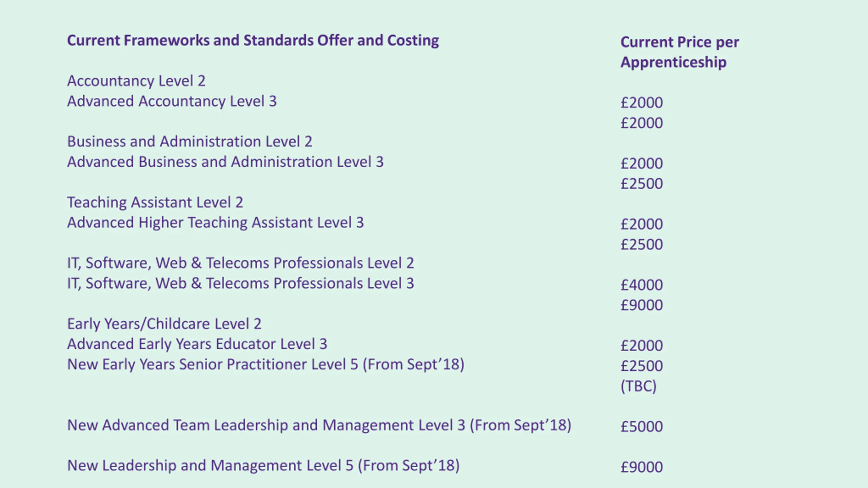Click the £5000 price
This screenshot has height=488, width=868.
642,427
